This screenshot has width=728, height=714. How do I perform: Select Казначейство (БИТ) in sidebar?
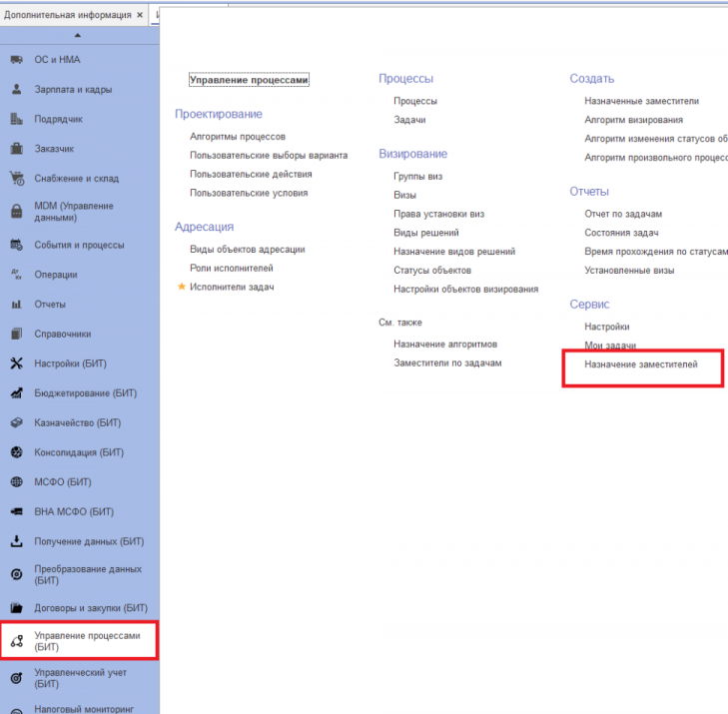pos(80,423)
